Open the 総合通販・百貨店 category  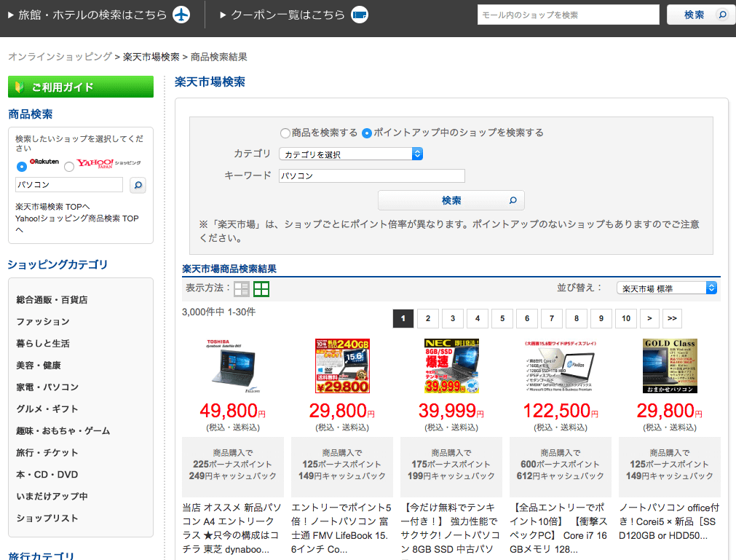[x=52, y=300]
